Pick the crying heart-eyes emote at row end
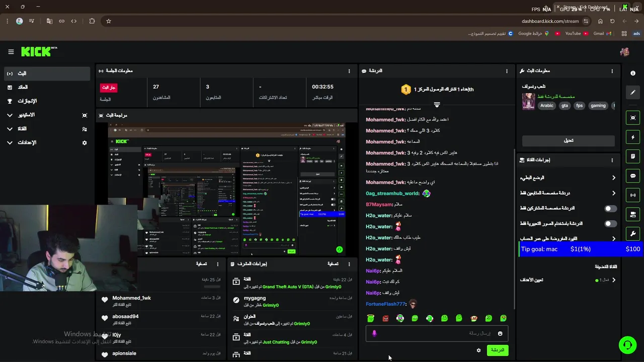The width and height of the screenshot is (644, 362). (503, 318)
